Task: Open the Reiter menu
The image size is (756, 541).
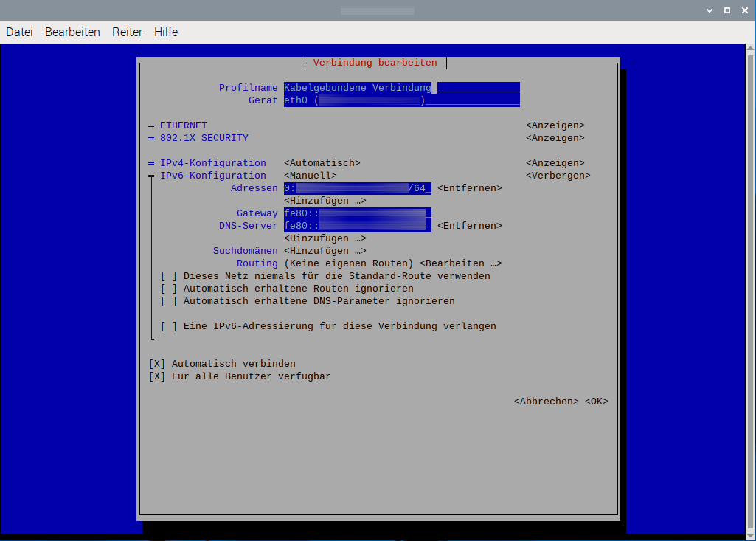Action: point(127,32)
